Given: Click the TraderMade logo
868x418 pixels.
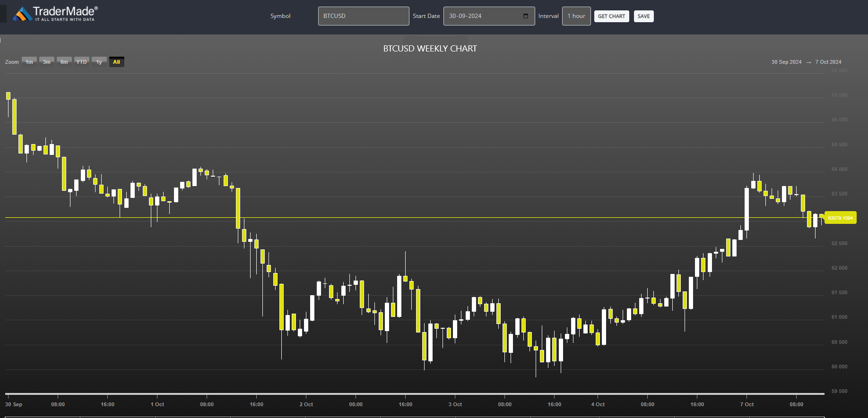Looking at the screenshot, I should click(55, 14).
